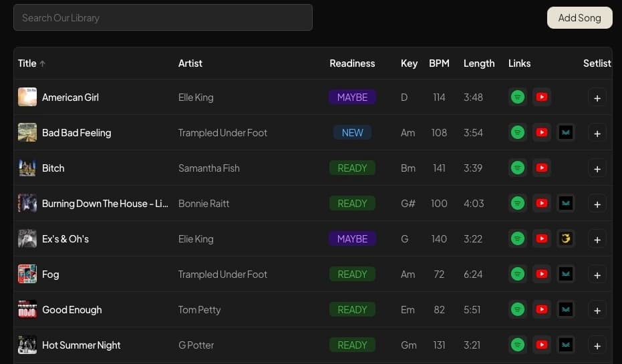The height and width of the screenshot is (364, 622).
Task: Open the third link icon for Burning Down The House
Action: (566, 204)
